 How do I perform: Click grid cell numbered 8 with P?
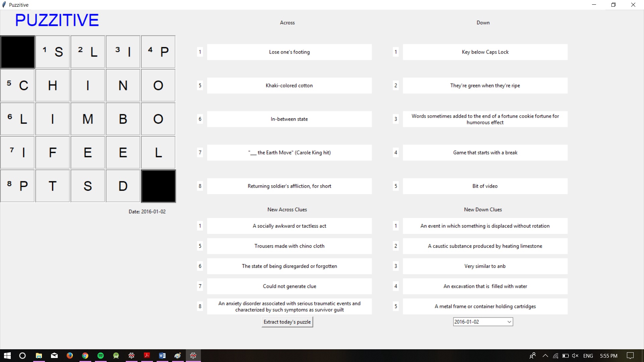point(17,186)
